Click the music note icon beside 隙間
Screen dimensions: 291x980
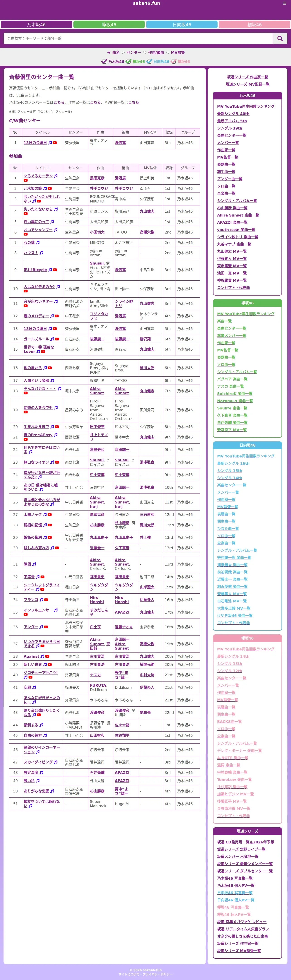click(34, 564)
